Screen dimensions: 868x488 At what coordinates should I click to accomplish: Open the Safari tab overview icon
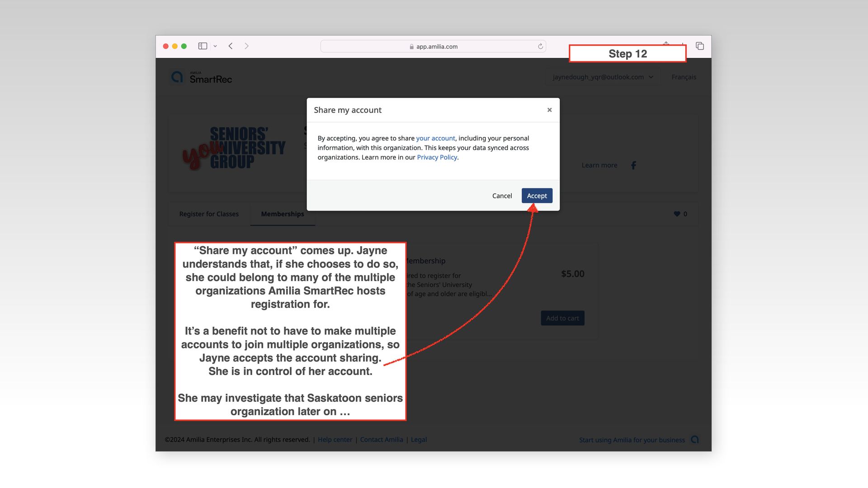coord(700,46)
